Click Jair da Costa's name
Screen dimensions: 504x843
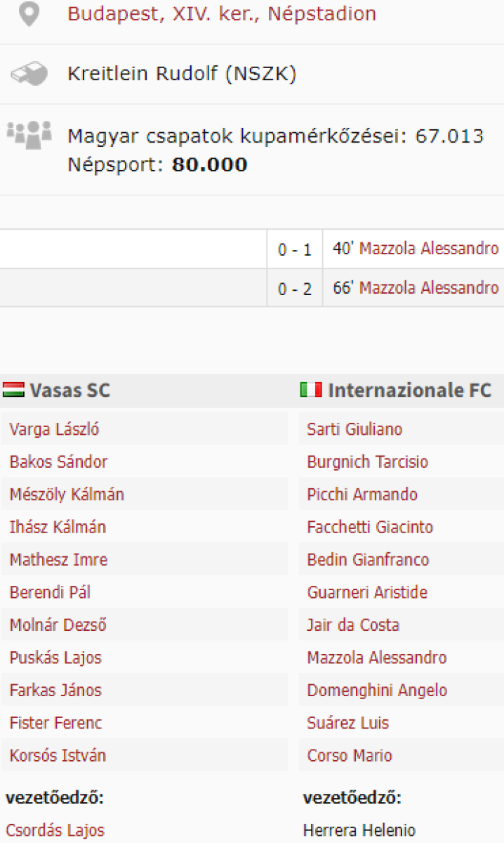353,625
